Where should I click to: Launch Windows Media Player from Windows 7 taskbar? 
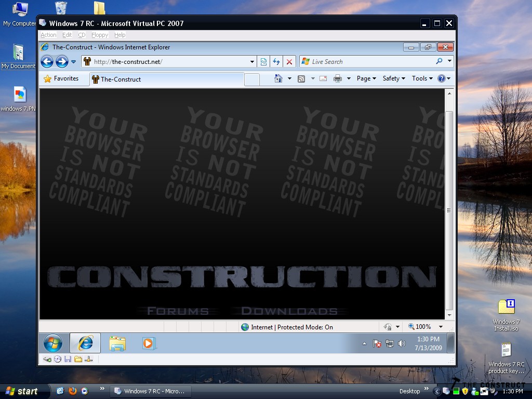click(x=149, y=343)
